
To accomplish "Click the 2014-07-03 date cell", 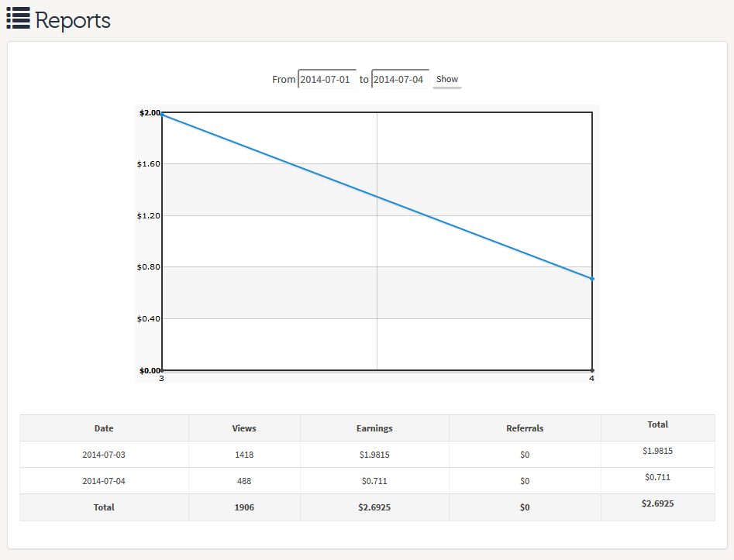I will (104, 455).
